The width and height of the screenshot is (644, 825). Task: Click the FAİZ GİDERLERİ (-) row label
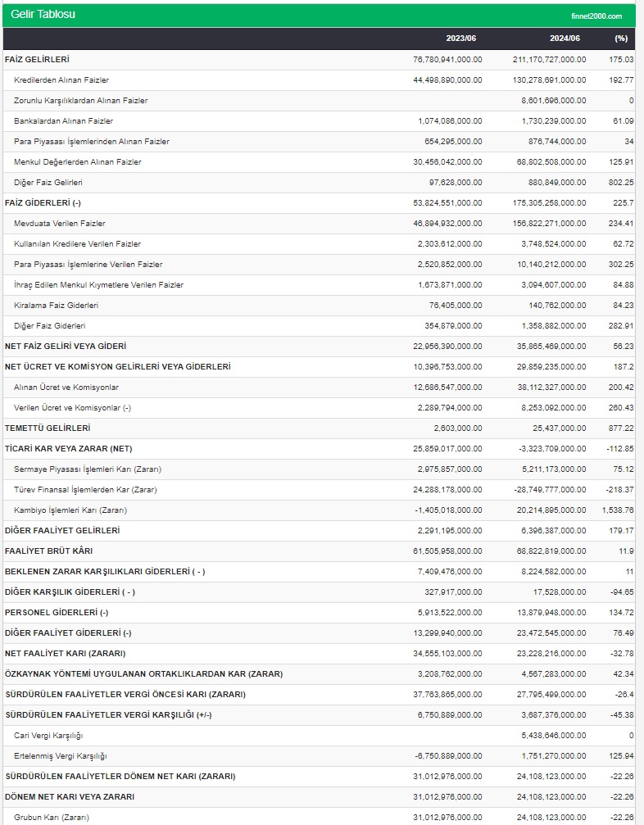(43, 203)
